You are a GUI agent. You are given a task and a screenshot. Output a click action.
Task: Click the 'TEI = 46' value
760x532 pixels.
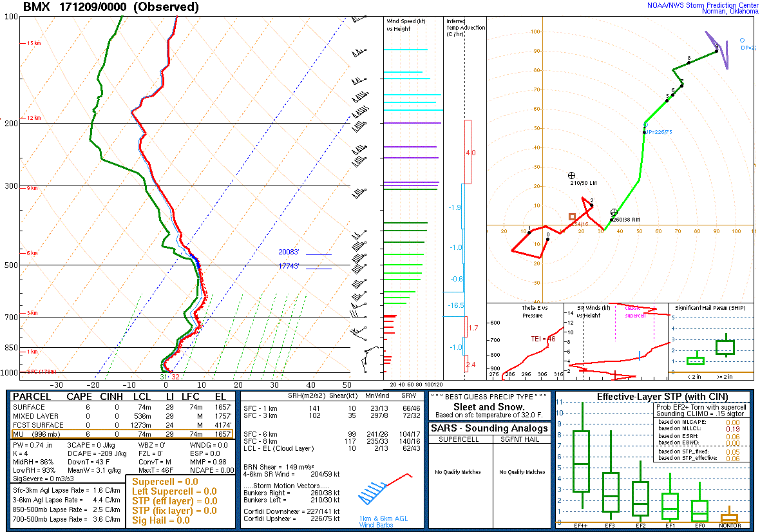coord(543,339)
